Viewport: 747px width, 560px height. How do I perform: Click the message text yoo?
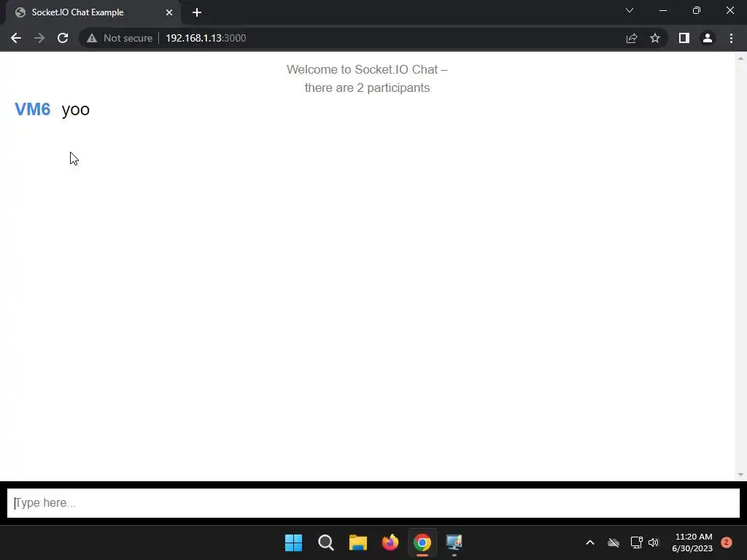pos(76,109)
